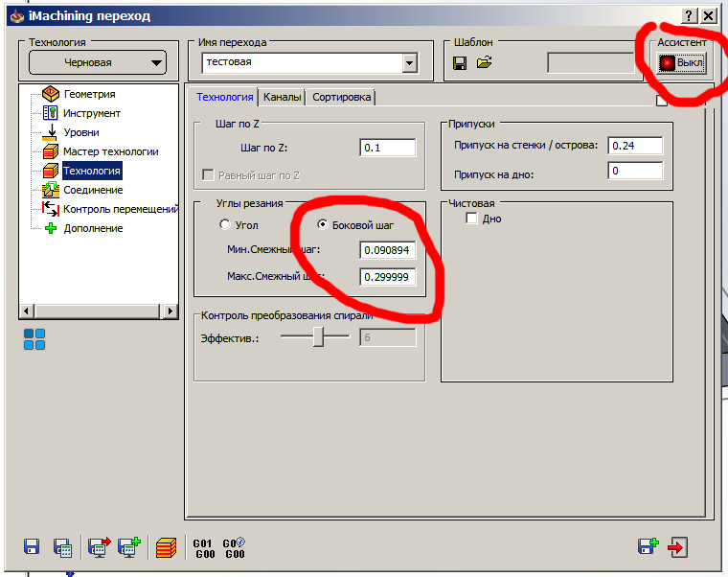Click the Уровни levels icon
Viewport: 728px width, 577px height.
click(x=50, y=132)
